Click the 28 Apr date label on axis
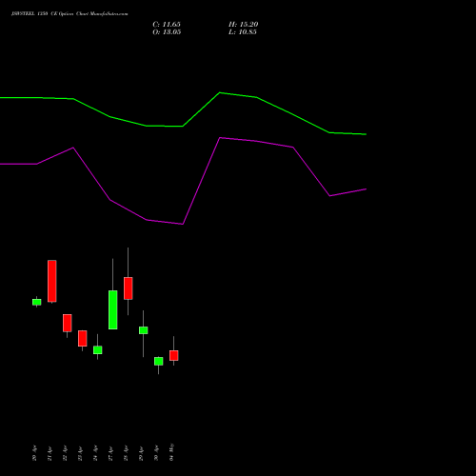Image resolution: width=476 pixels, height=476 pixels. [126, 452]
